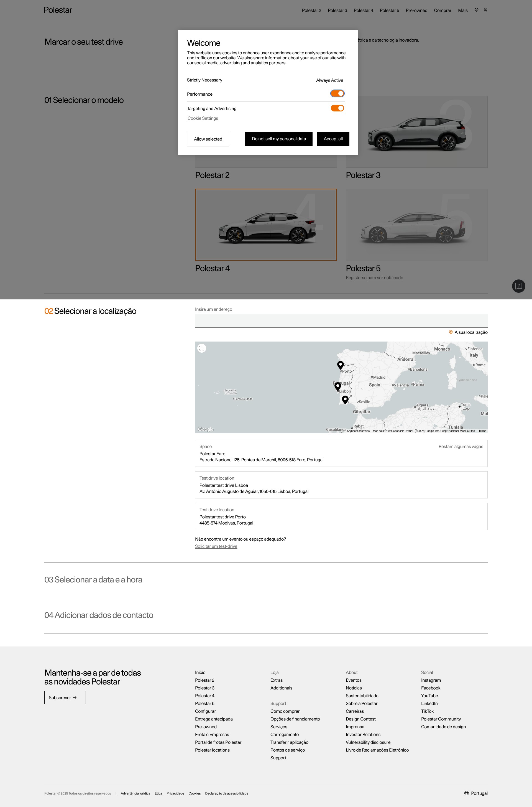Open Facebook footer link
This screenshot has height=807, width=532.
click(x=431, y=688)
